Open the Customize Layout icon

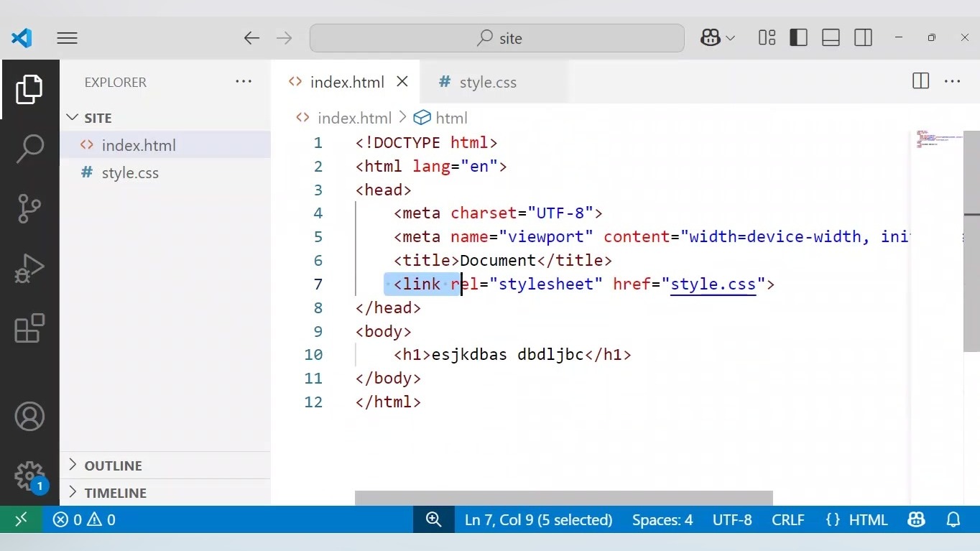click(767, 38)
